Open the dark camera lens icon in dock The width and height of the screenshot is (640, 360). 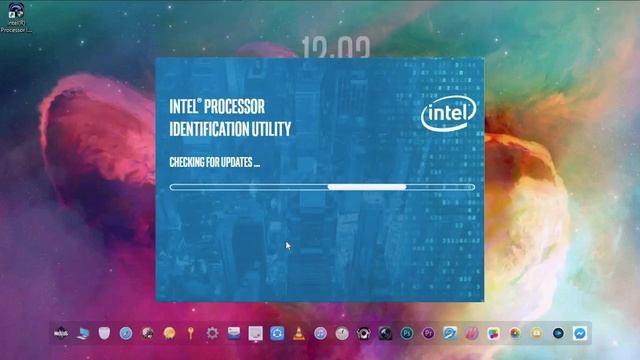[385, 333]
